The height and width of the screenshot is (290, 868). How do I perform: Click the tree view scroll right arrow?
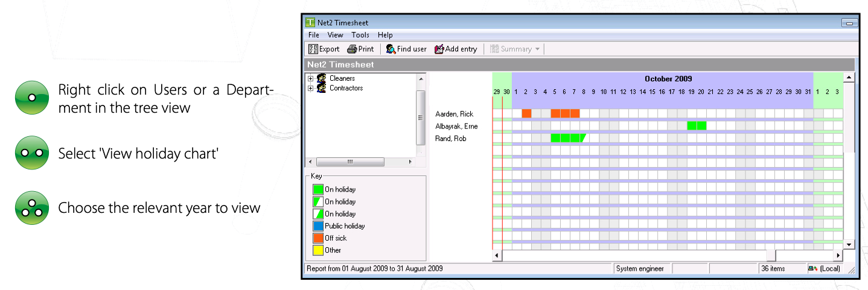click(410, 162)
